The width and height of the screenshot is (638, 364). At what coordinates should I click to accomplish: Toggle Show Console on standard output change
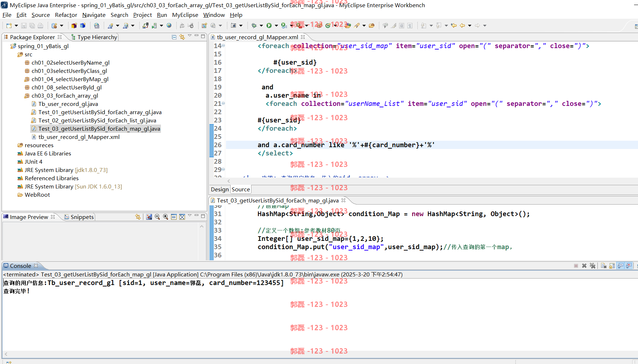[621, 266]
